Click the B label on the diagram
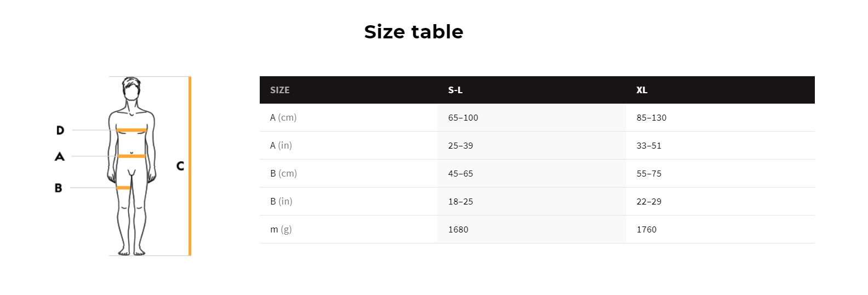The height and width of the screenshot is (295, 868). pyautogui.click(x=59, y=188)
